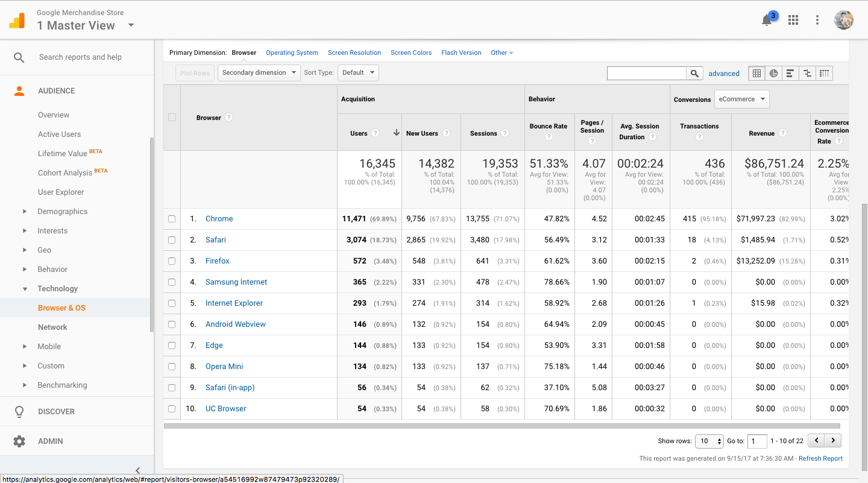Click the Google Analytics logo
Screen dimensions: 868x483
(x=17, y=21)
